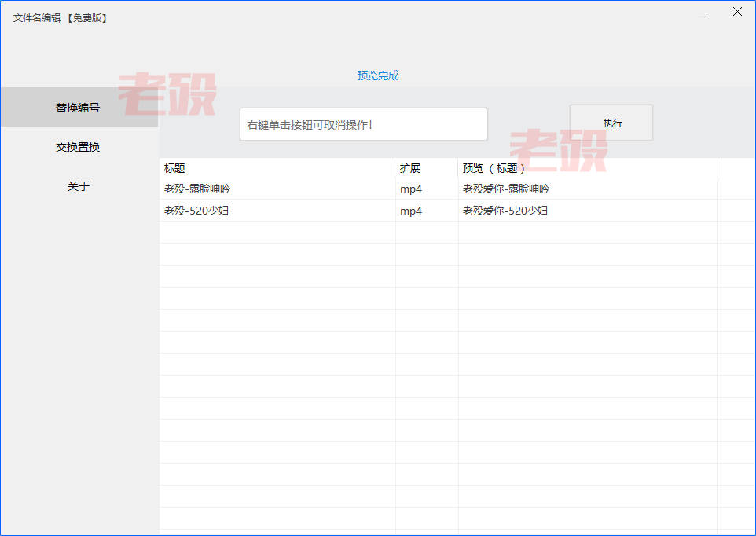Click the 预览完成 status link
756x536 pixels.
(x=378, y=75)
